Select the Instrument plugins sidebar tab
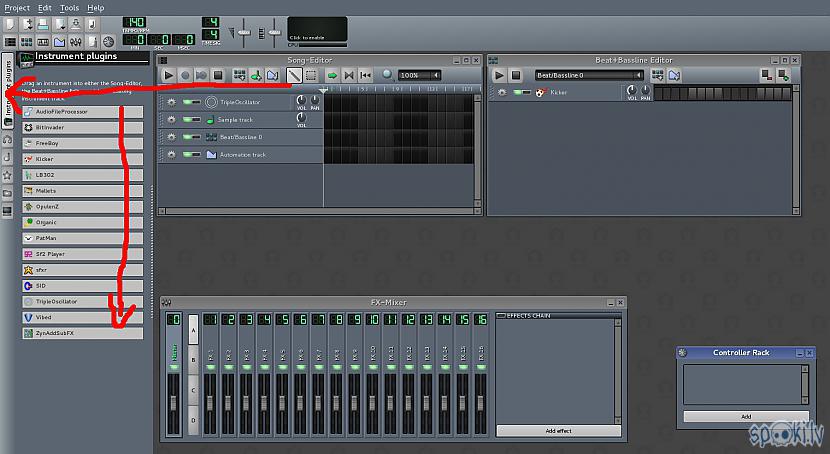The image size is (830, 454). pyautogui.click(x=7, y=90)
